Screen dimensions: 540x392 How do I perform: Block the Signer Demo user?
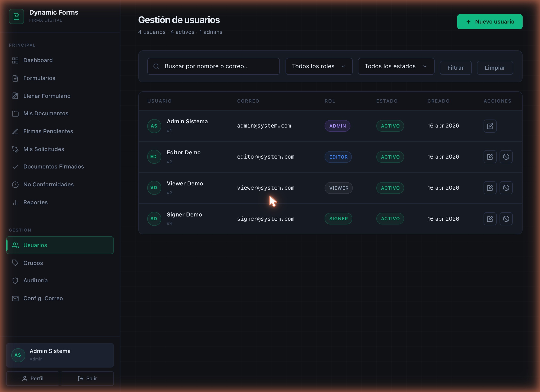coord(506,219)
